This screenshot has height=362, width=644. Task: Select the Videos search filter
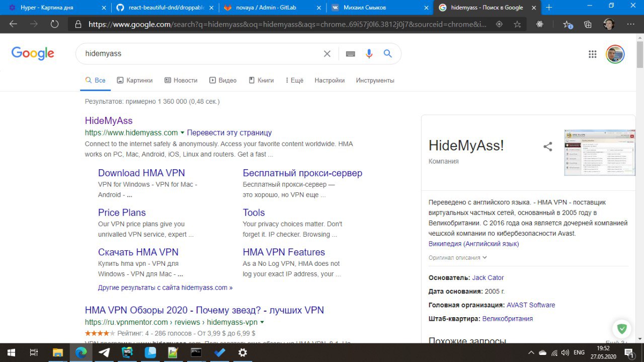pyautogui.click(x=223, y=80)
